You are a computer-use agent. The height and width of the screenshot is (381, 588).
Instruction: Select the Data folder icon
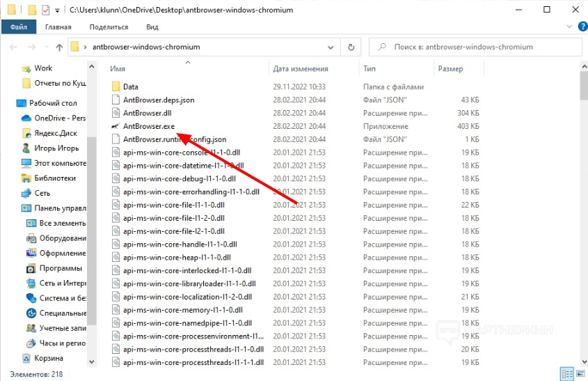[x=116, y=87]
